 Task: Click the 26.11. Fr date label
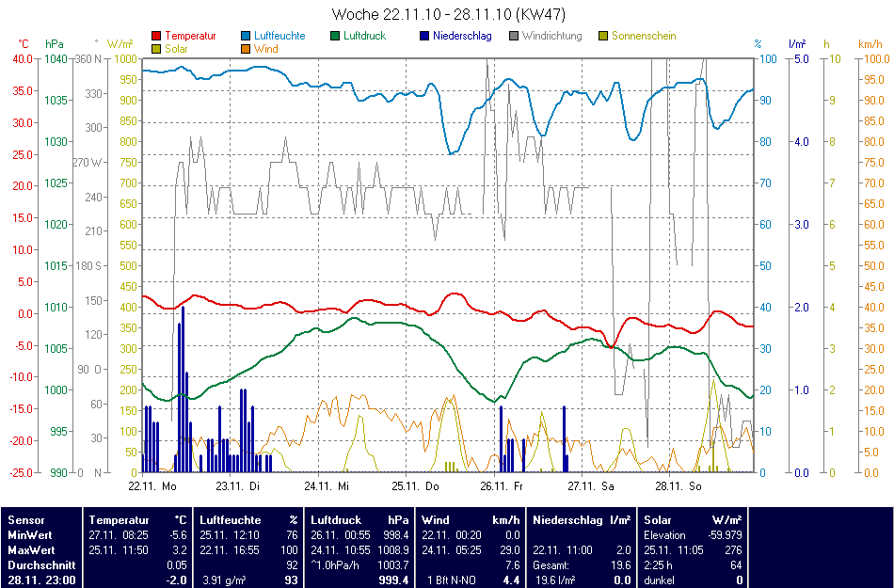tap(502, 486)
